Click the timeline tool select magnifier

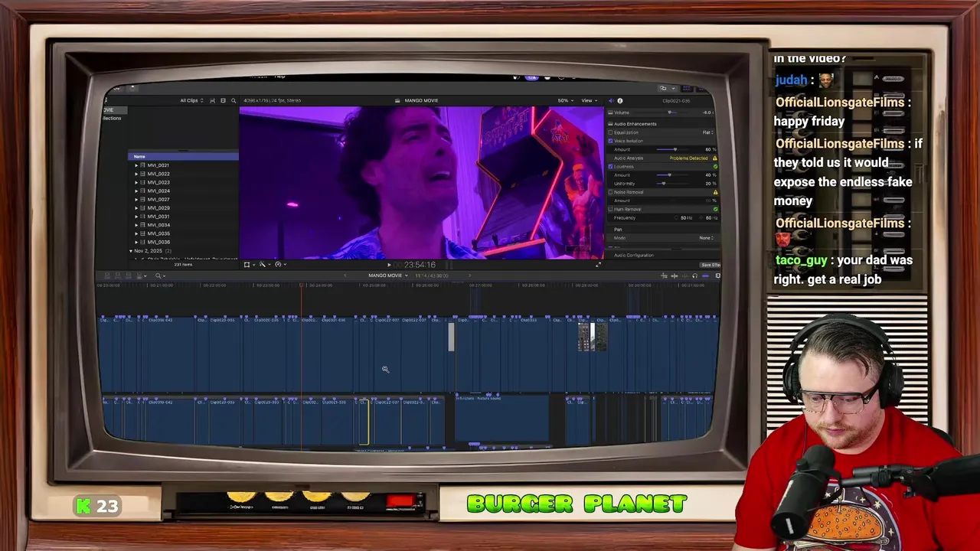pyautogui.click(x=160, y=275)
